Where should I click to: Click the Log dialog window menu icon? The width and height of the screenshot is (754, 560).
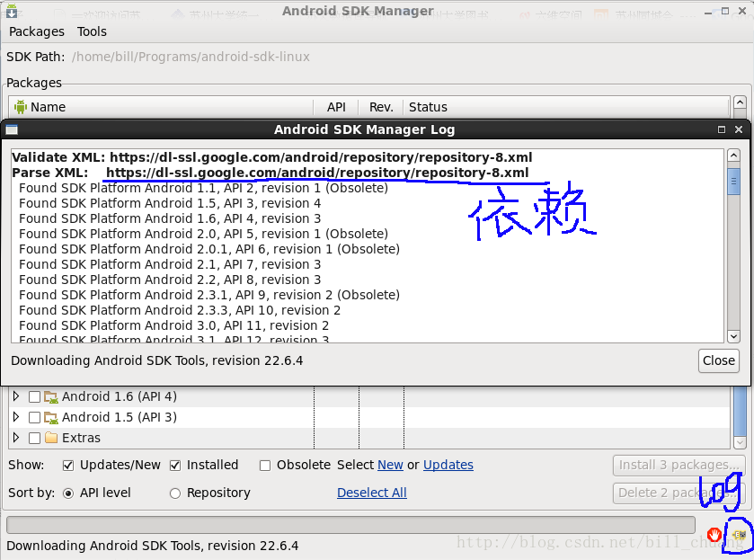click(12, 130)
